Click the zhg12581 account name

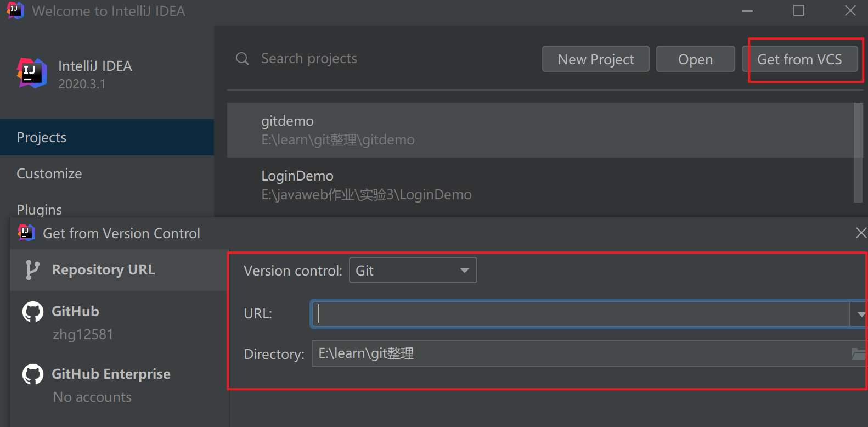pos(83,334)
